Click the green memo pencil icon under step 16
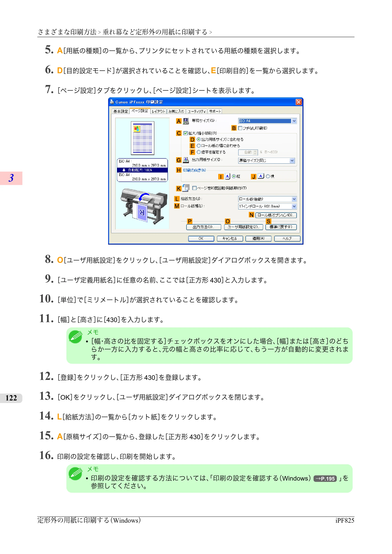392x554 pixels. (75, 474)
